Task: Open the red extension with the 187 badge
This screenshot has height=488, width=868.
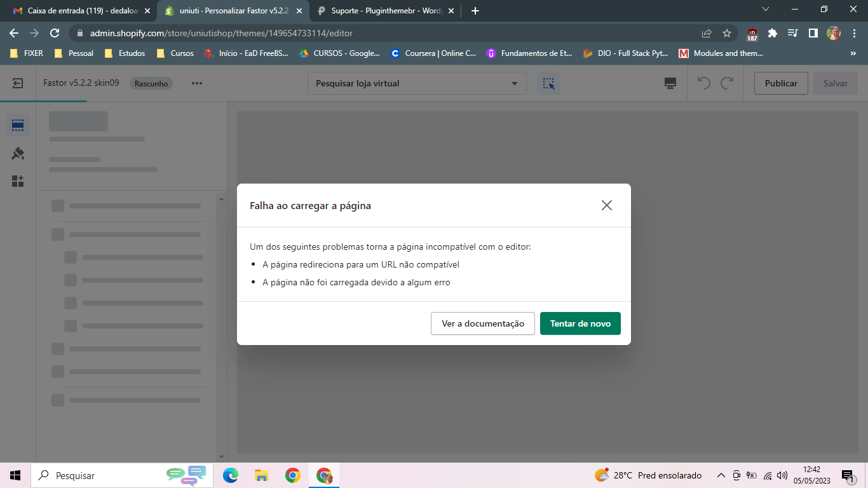Action: coord(752,34)
